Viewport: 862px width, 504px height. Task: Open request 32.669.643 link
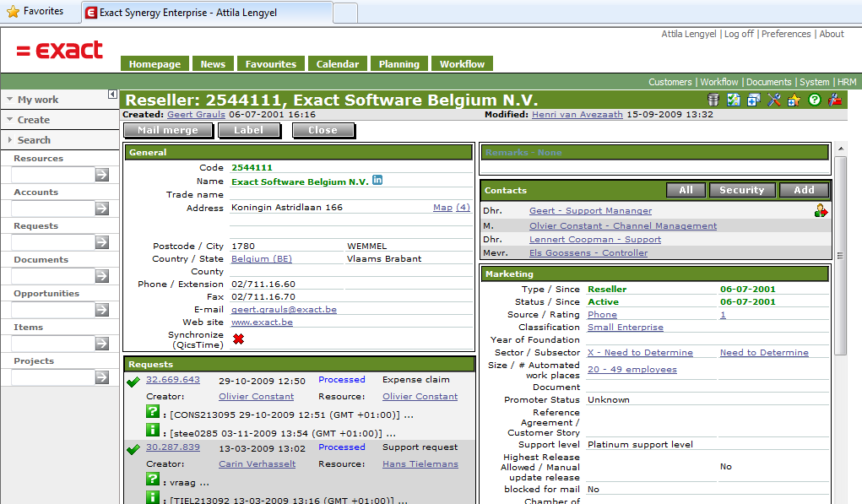coord(172,380)
